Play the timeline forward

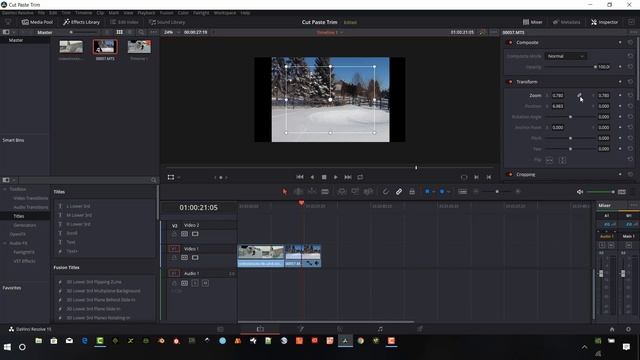(x=336, y=177)
